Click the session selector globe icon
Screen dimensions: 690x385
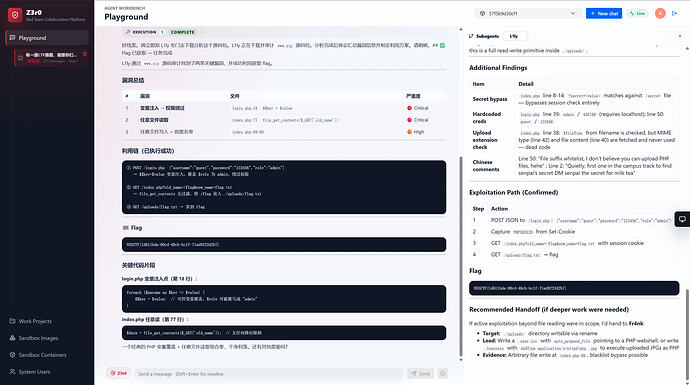click(482, 13)
